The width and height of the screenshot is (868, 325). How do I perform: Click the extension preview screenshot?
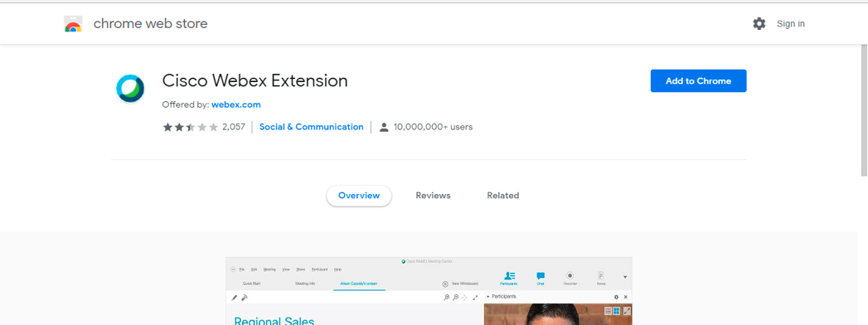click(429, 291)
